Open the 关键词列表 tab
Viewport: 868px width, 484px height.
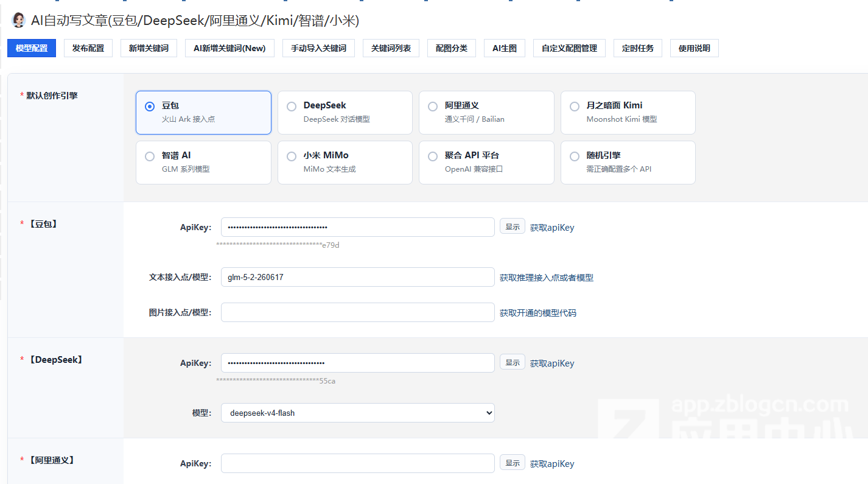click(x=391, y=48)
